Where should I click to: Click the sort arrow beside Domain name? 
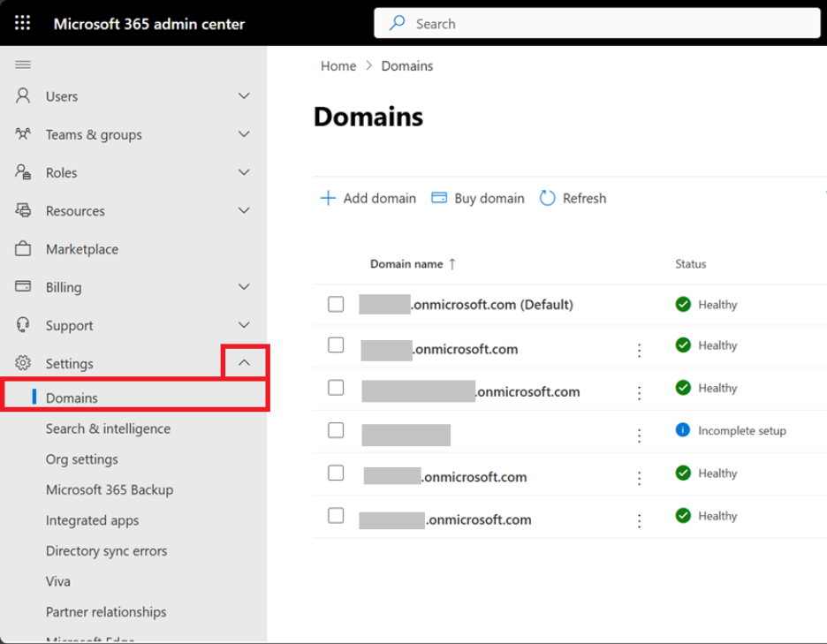pos(452,264)
